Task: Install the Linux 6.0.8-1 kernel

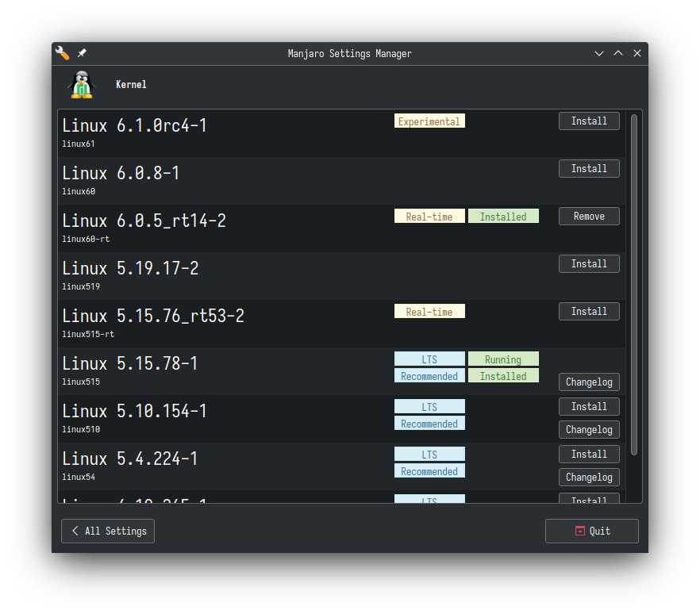Action: 589,168
